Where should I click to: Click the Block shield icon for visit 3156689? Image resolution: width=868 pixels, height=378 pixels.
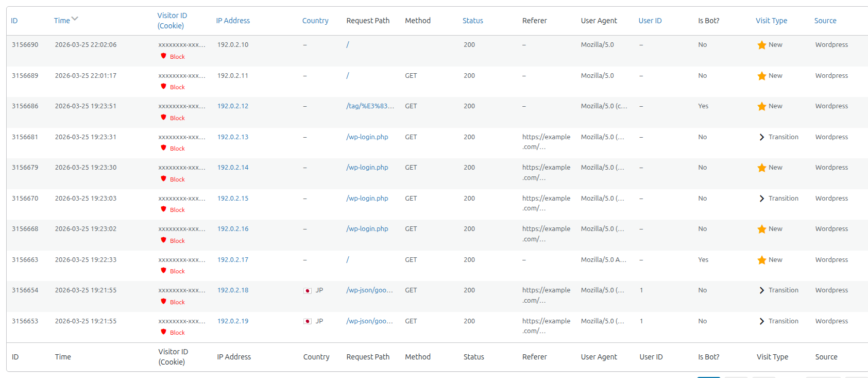[x=164, y=87]
